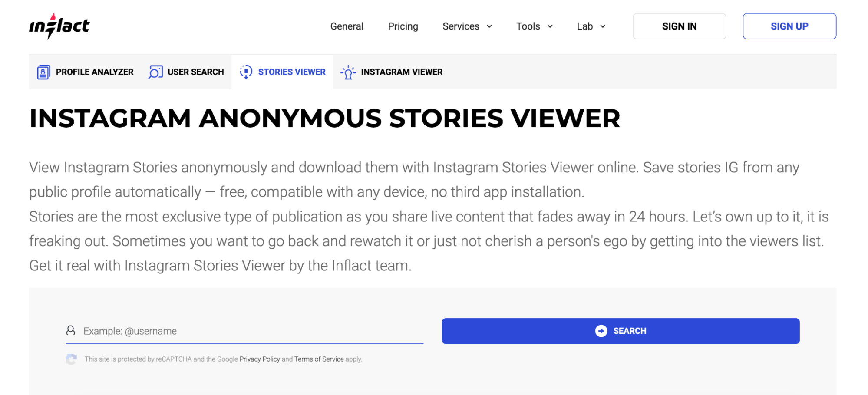
Task: Click the Sign In button
Action: point(679,26)
